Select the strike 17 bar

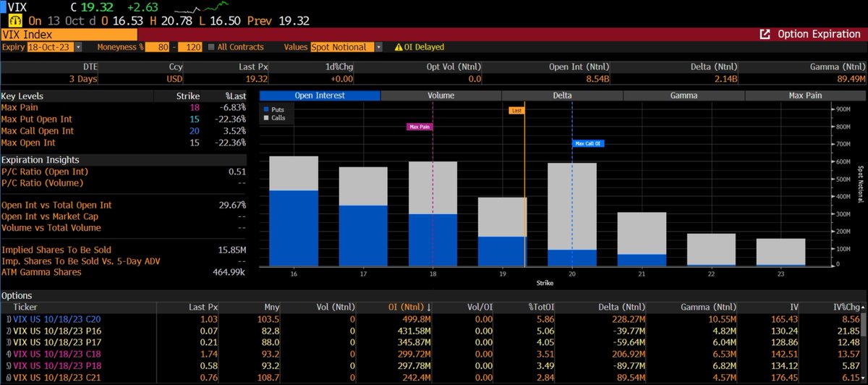coord(364,217)
